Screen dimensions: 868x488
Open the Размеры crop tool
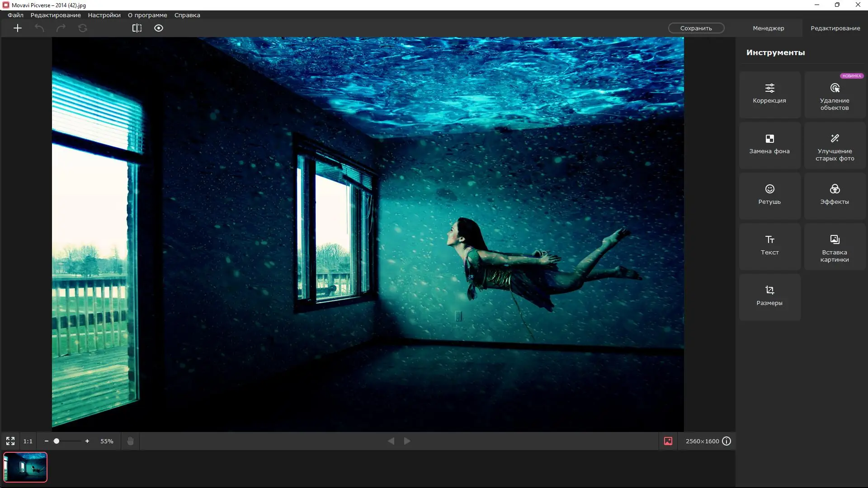(769, 297)
